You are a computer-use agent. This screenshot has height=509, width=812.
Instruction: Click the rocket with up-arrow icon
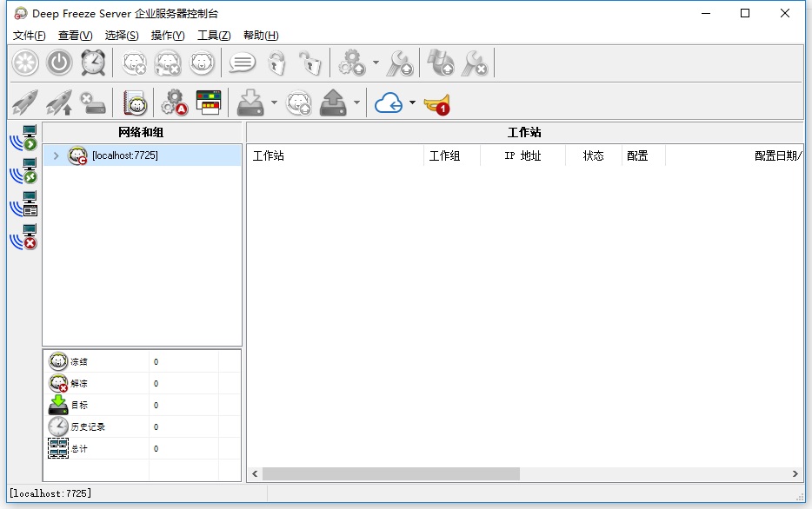pos(59,102)
